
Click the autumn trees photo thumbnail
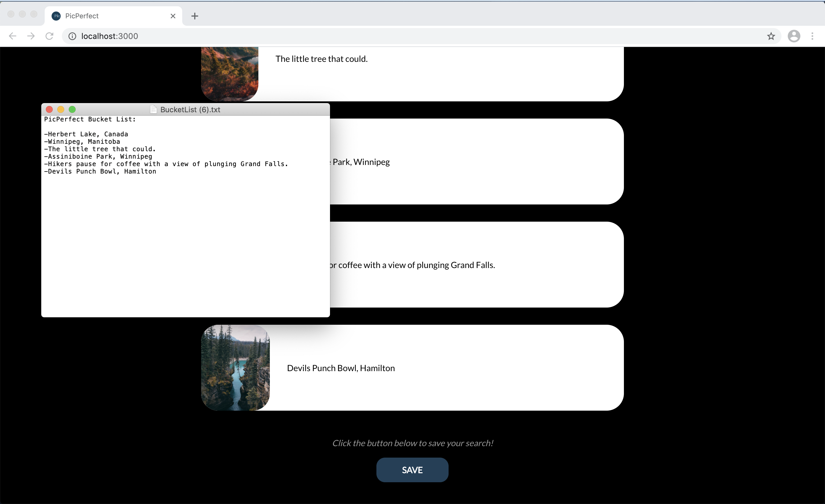click(230, 74)
